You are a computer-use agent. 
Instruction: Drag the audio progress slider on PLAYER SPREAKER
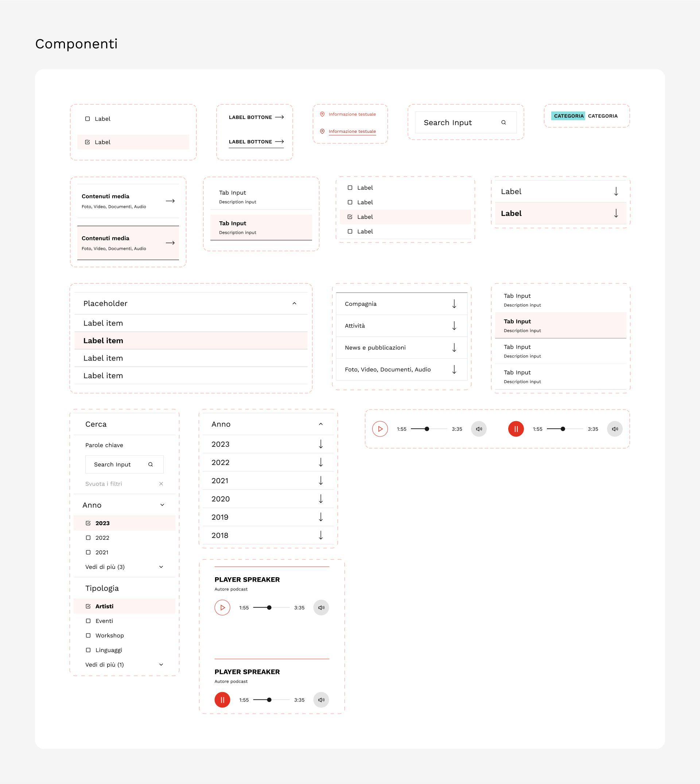268,608
